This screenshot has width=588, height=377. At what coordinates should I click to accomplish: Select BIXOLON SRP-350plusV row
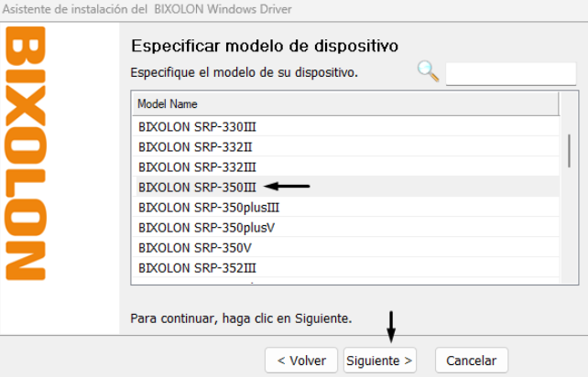(x=345, y=228)
